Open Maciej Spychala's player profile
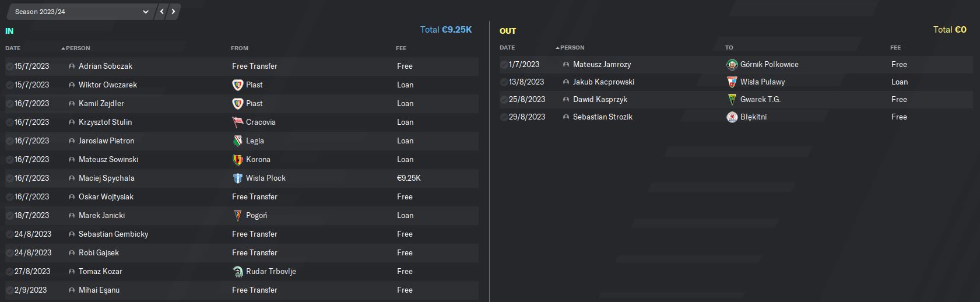Image resolution: width=980 pixels, height=302 pixels. [x=106, y=178]
